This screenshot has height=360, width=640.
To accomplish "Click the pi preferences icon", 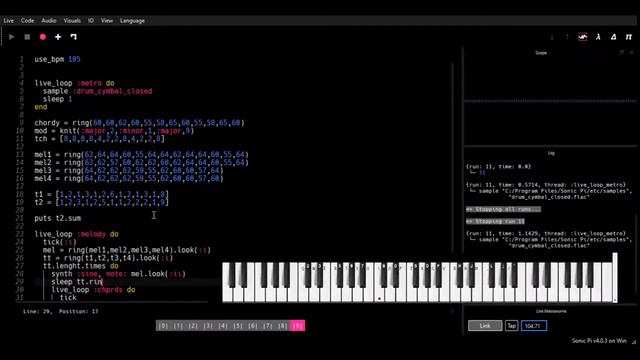I will click(x=629, y=37).
